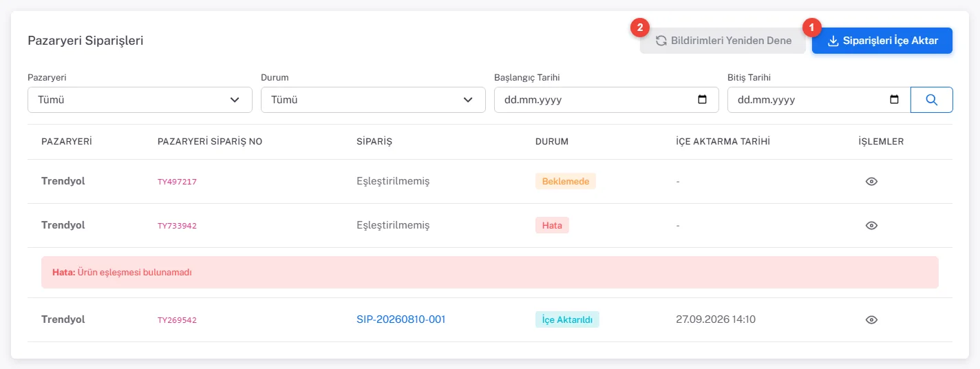The width and height of the screenshot is (980, 369).
Task: Open calendar picker for Bitiş Tarihi
Action: [x=894, y=100]
